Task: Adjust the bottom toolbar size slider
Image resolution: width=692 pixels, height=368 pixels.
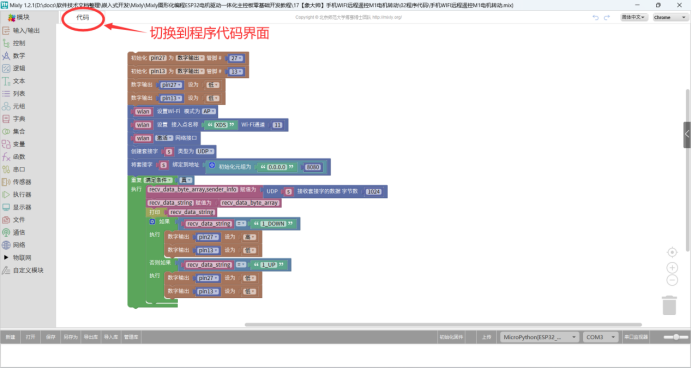Action: (x=676, y=337)
